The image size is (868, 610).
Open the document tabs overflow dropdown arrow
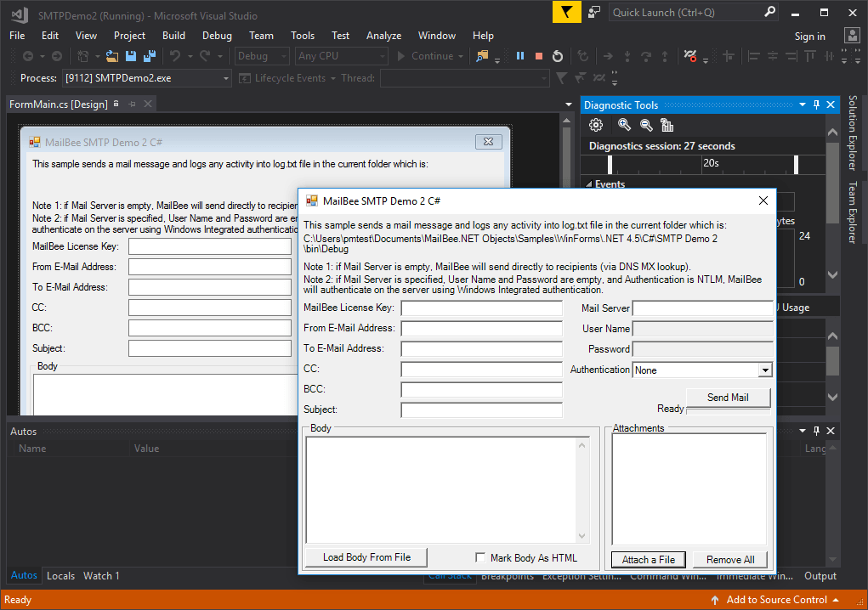click(x=568, y=104)
